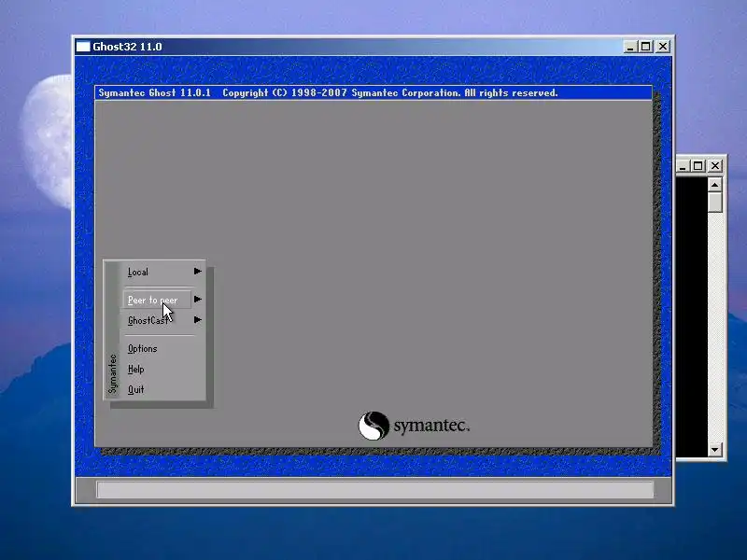
Task: Close the background console window
Action: coord(715,166)
